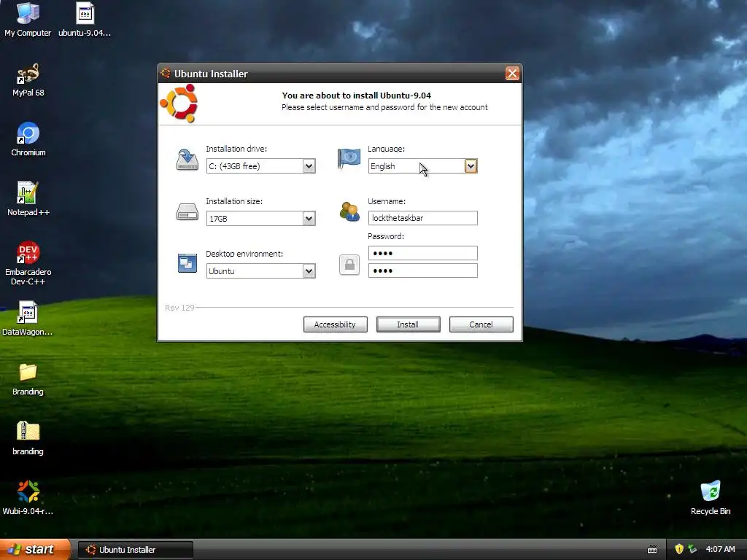The image size is (747, 560).
Task: Click Embarcadero Dev-C++ shortcut icon
Action: pos(28,252)
